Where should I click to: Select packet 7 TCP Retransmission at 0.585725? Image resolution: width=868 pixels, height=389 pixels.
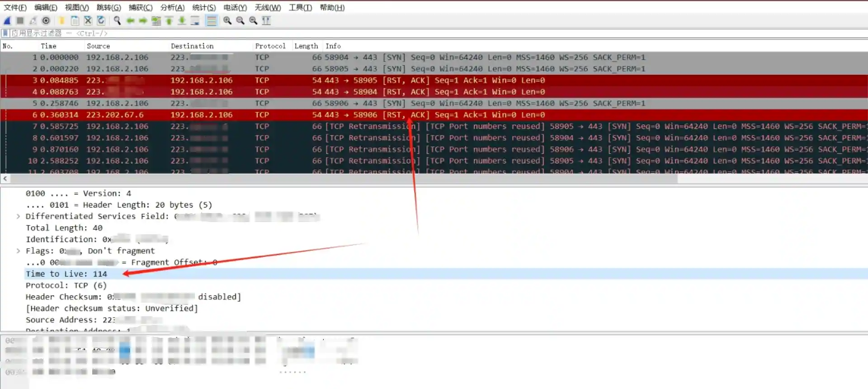434,126
